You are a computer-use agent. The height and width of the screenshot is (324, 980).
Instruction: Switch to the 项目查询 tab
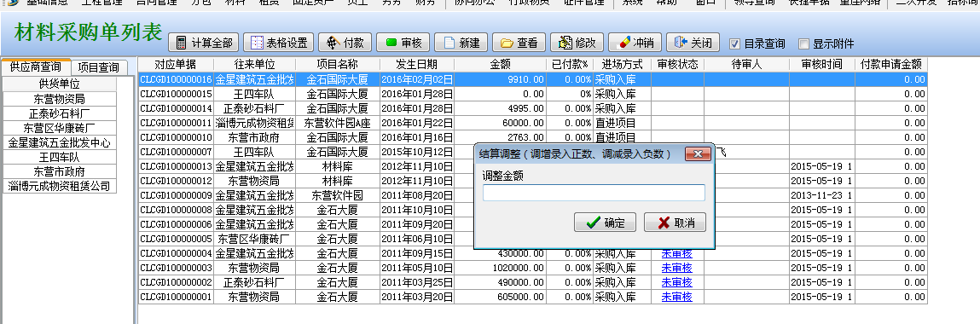[x=99, y=67]
